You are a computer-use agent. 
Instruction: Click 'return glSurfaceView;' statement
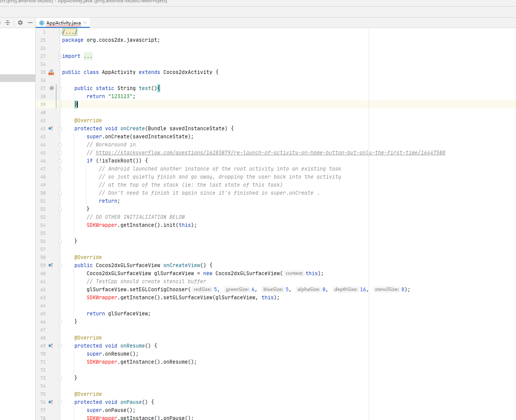119,313
